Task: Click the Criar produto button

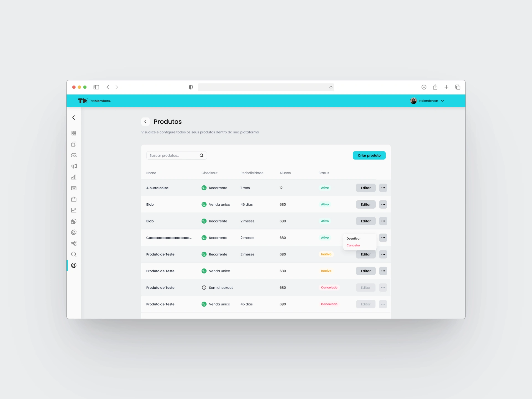Action: pyautogui.click(x=369, y=155)
